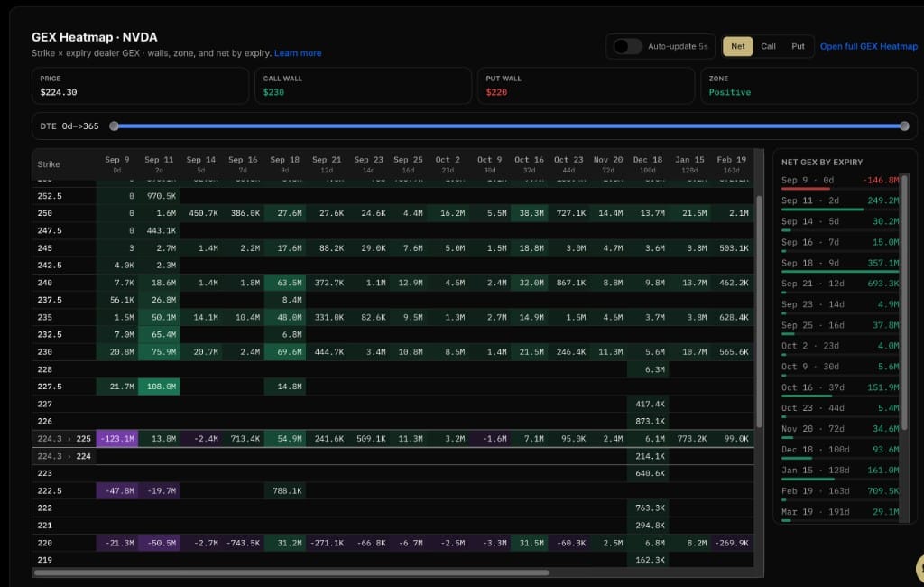
Task: Click the DTE slider right handle
Action: [904, 126]
